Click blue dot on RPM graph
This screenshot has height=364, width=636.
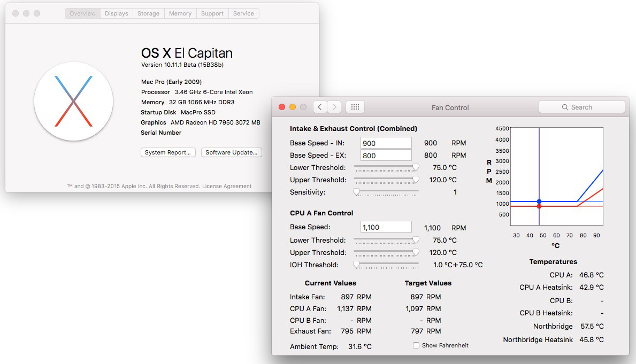coord(539,202)
